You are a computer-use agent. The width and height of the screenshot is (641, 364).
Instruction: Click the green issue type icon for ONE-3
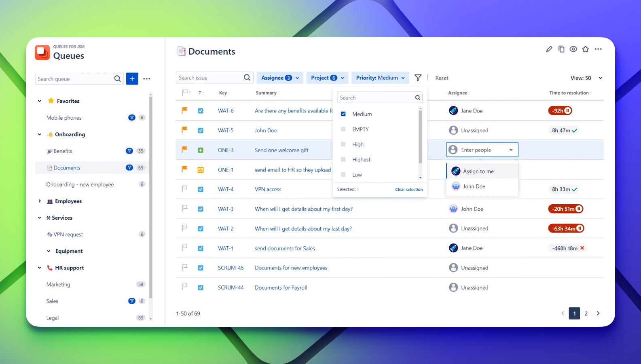click(201, 150)
